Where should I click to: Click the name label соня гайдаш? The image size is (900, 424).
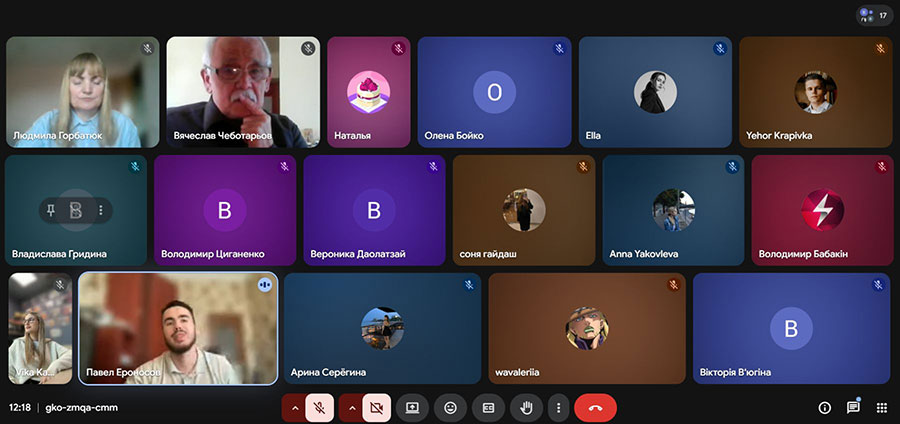pos(488,254)
